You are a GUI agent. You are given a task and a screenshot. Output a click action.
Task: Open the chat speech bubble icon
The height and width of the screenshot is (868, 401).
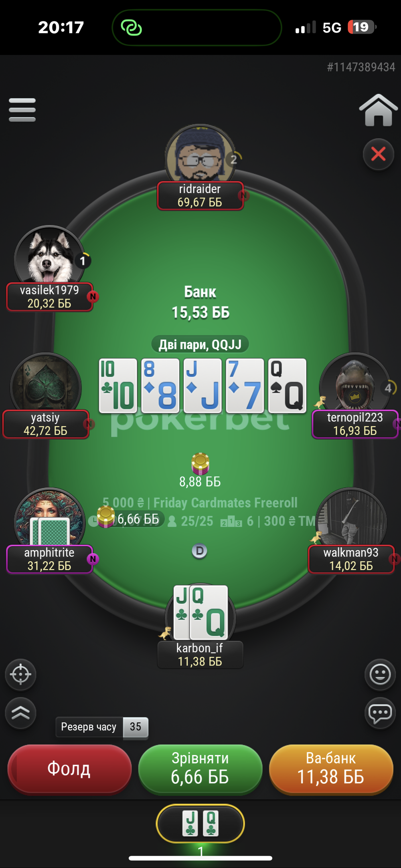380,713
